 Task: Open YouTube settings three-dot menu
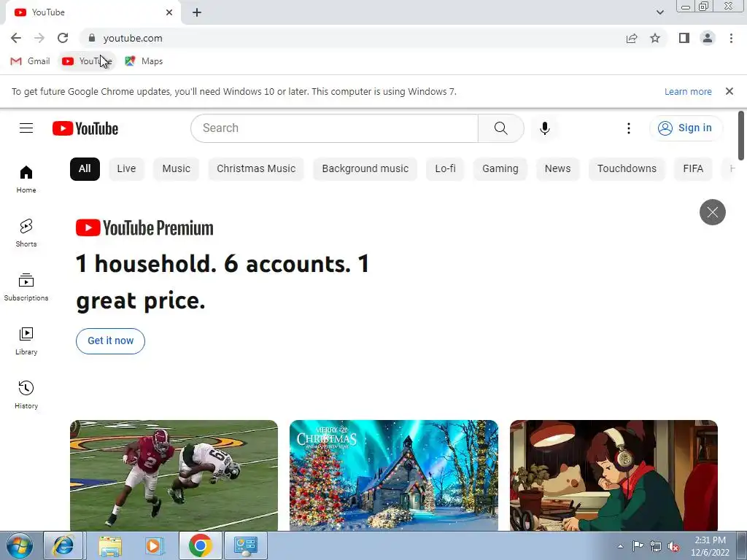point(628,128)
